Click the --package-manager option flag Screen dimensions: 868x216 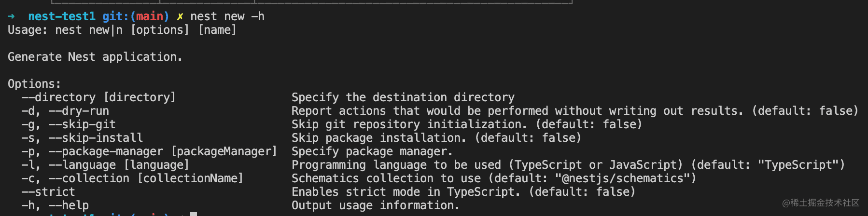point(106,151)
